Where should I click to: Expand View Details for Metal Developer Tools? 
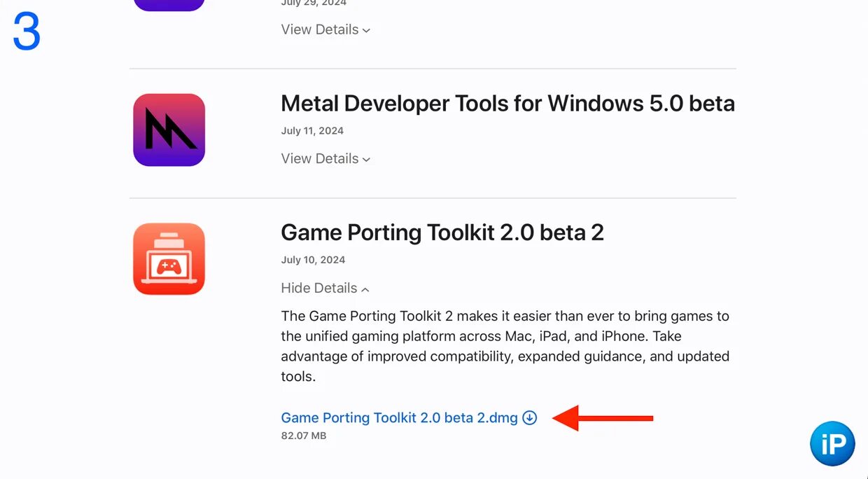tap(325, 159)
